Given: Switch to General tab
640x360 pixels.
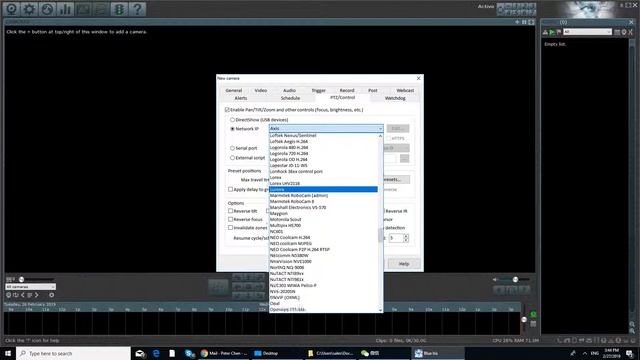Looking at the screenshot, I should tap(234, 91).
